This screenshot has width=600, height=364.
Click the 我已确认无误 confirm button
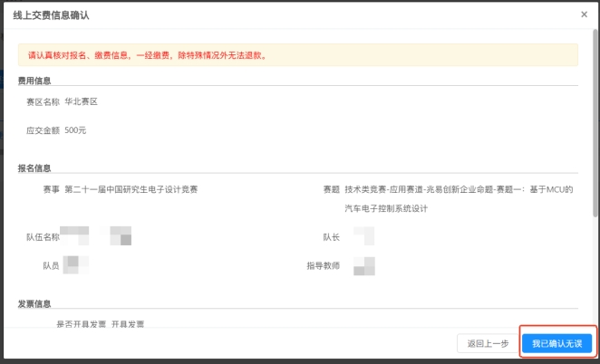click(x=556, y=343)
